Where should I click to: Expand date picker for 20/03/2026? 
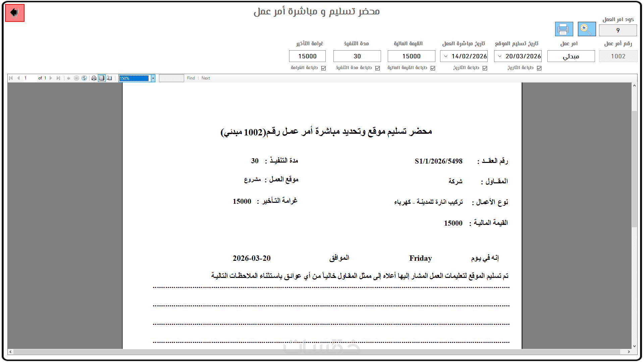pos(500,56)
